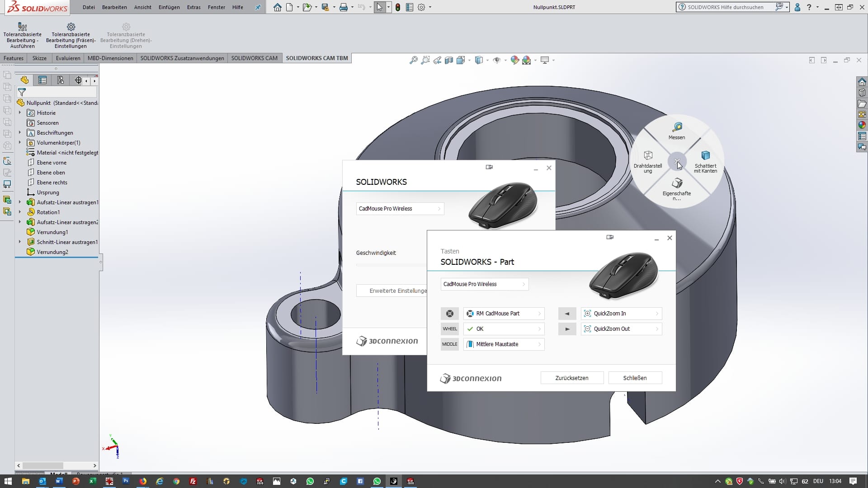Toggle device icon in SOLIDWORKS dialog titlebar

pos(489,167)
